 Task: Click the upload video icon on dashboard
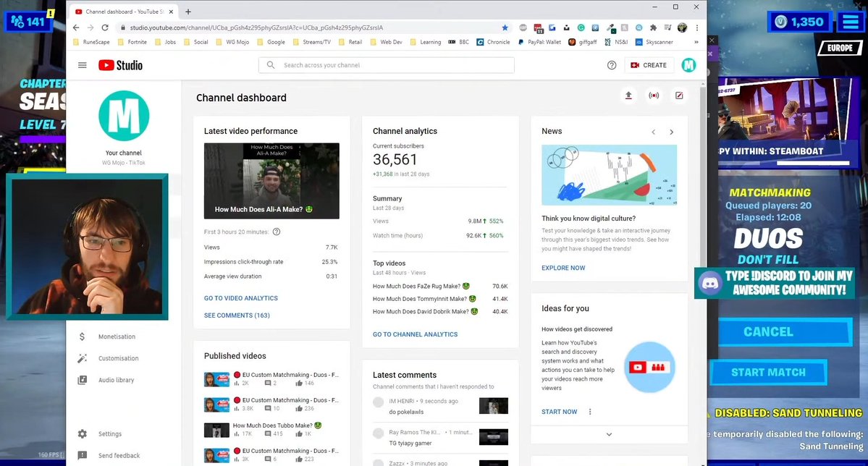pos(628,96)
